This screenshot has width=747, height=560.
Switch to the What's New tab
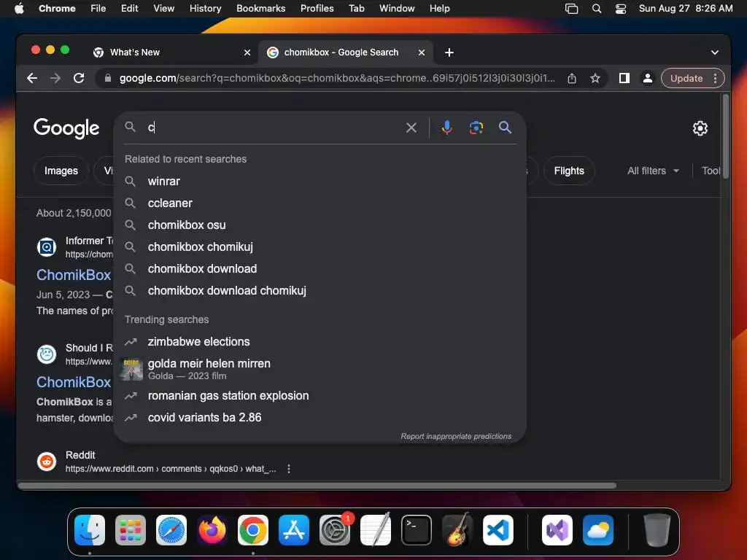(171, 52)
